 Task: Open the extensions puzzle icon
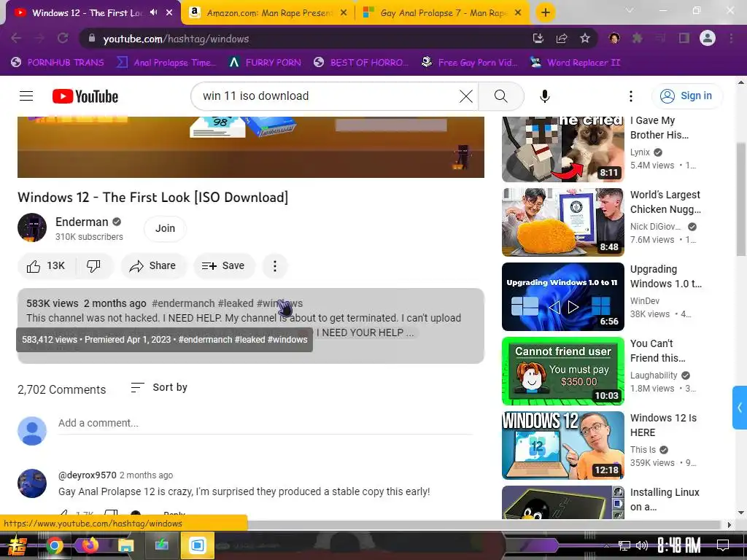pyautogui.click(x=637, y=38)
